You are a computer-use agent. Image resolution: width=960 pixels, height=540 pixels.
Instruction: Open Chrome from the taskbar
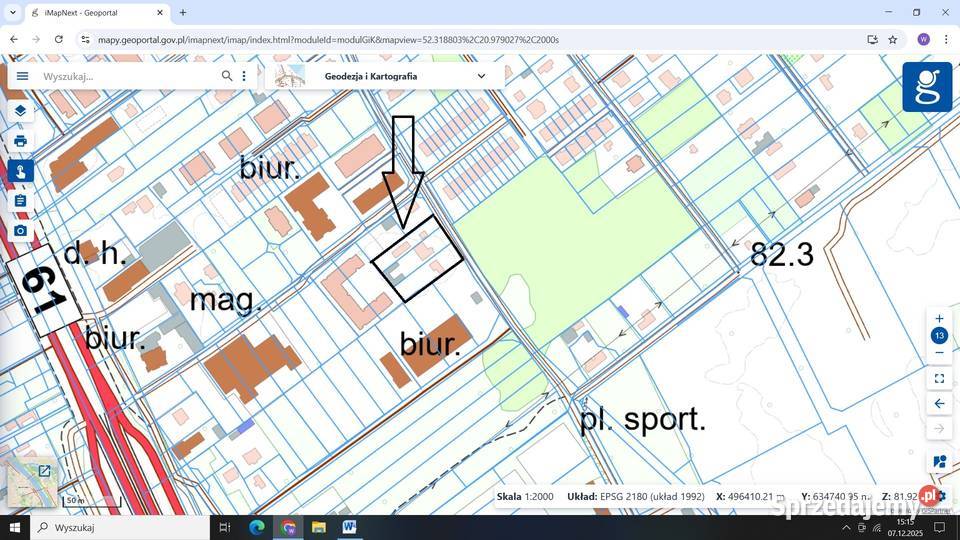[288, 527]
